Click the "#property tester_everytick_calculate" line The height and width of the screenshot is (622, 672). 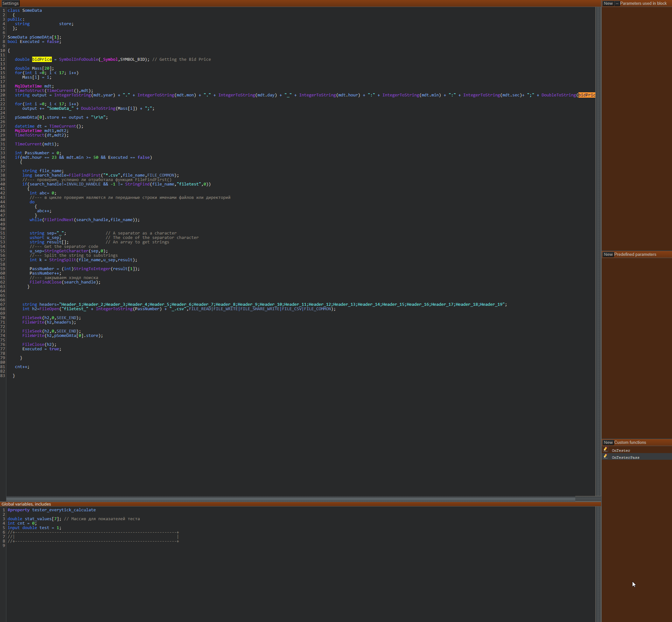click(52, 510)
